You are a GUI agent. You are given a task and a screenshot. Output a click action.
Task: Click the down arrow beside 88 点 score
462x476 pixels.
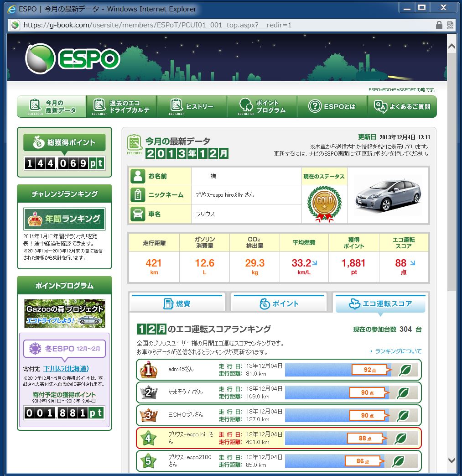click(x=413, y=263)
